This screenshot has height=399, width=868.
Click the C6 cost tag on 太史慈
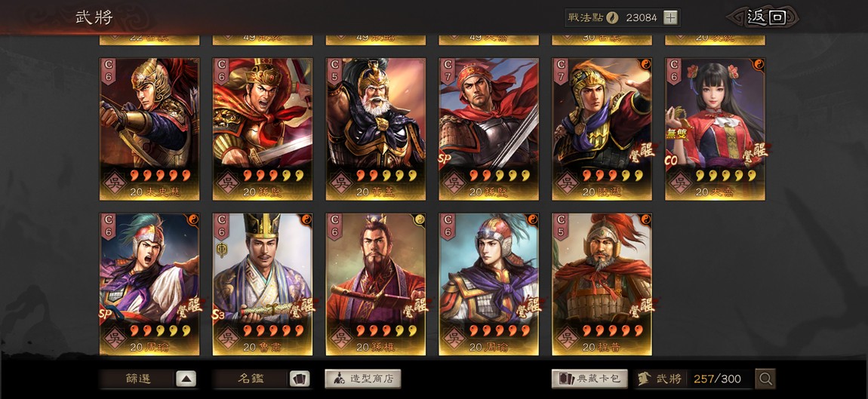pyautogui.click(x=109, y=72)
